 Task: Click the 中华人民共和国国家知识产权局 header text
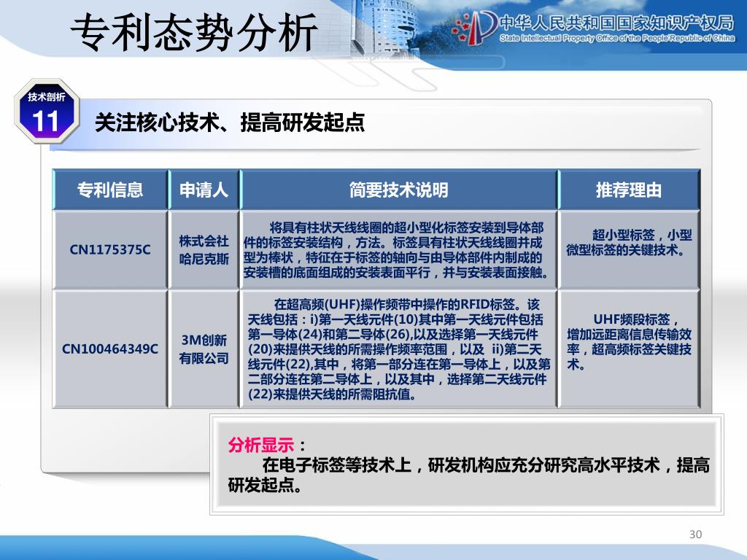617,23
